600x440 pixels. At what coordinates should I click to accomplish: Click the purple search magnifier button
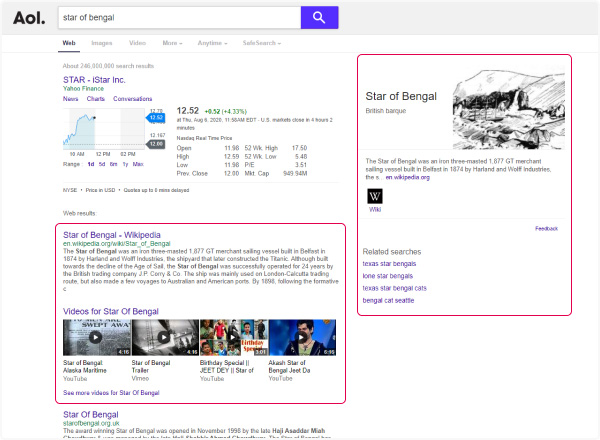click(319, 17)
